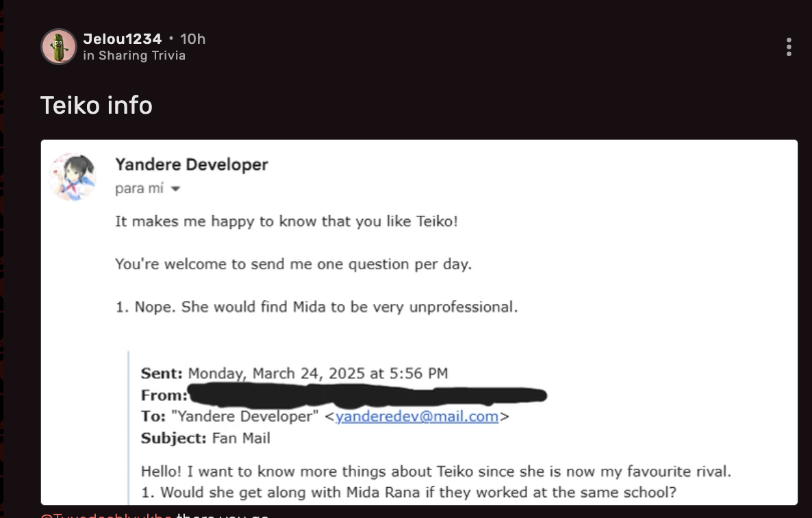The image size is (812, 518).
Task: Click the "Hello! I want to know" quoted line
Action: [435, 471]
